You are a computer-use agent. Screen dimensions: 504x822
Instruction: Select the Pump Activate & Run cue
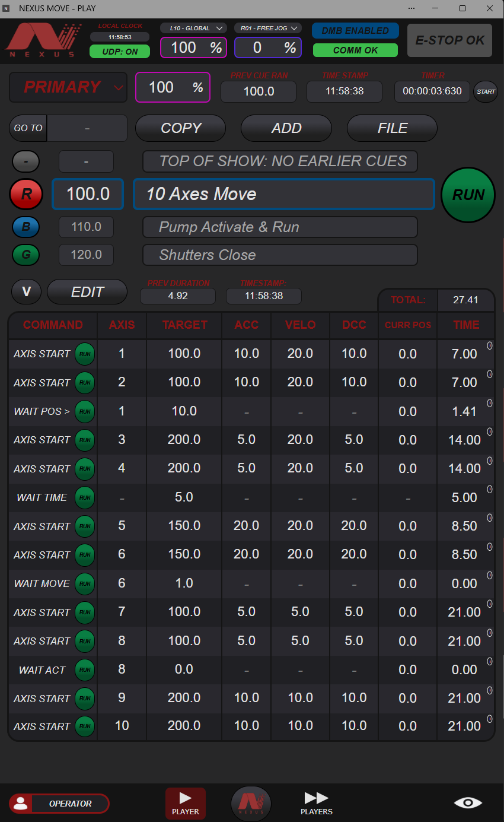280,227
